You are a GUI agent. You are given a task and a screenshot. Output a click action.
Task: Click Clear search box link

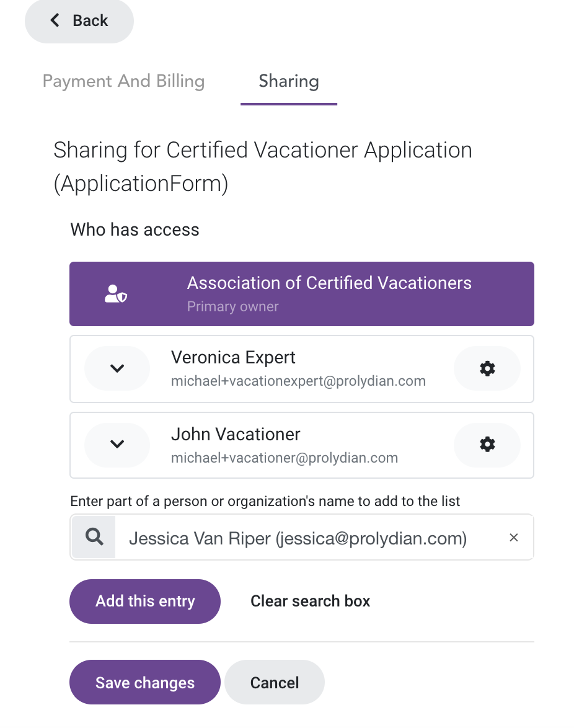310,601
